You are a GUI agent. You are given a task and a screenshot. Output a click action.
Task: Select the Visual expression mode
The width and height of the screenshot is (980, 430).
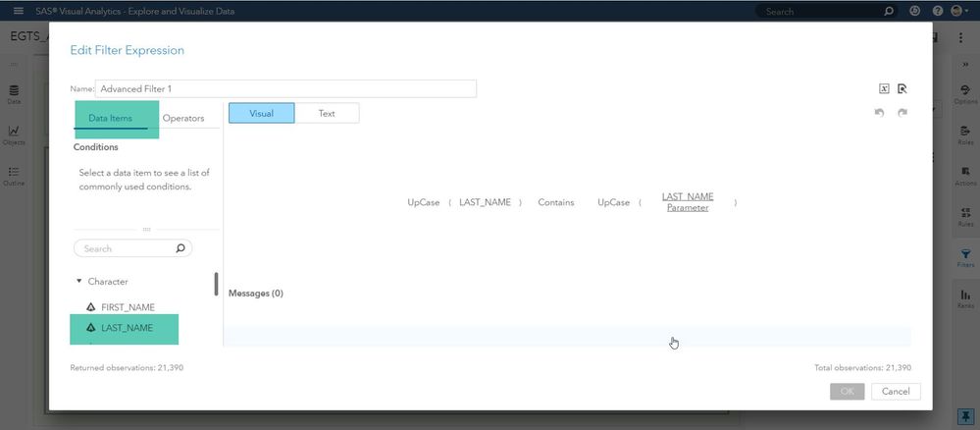[x=261, y=113]
